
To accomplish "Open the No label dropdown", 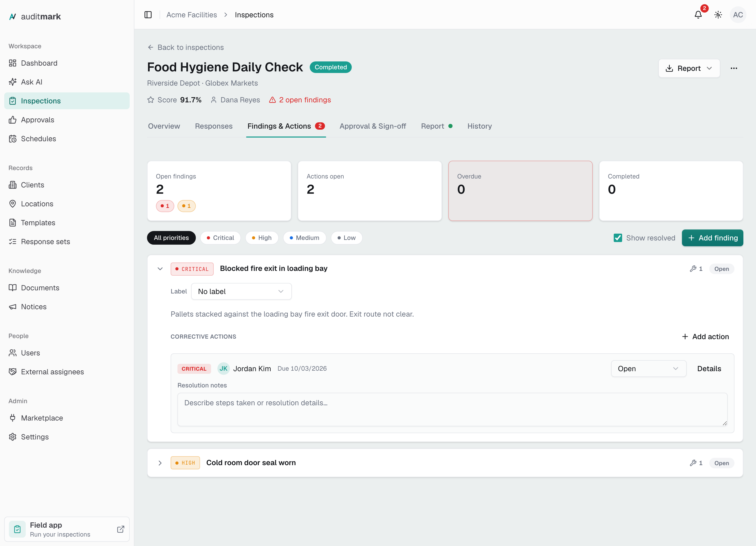I will coord(241,291).
